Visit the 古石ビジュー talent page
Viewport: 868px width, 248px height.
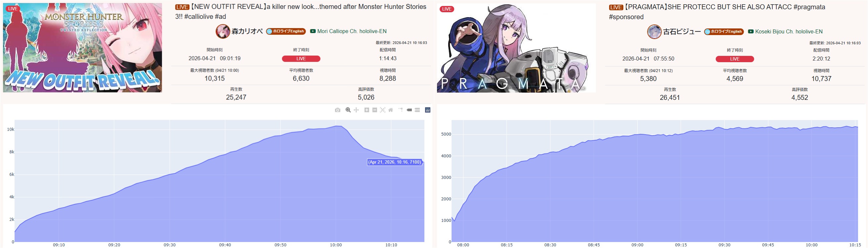(682, 32)
